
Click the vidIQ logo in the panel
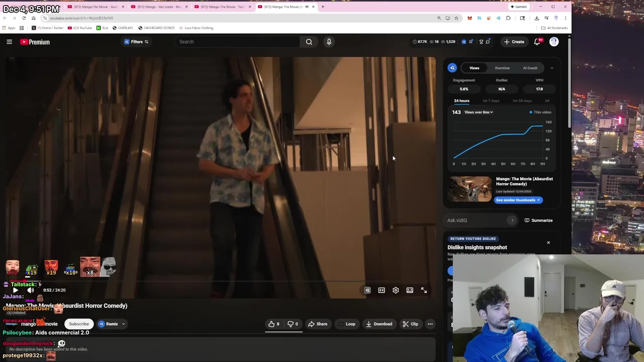tap(452, 68)
